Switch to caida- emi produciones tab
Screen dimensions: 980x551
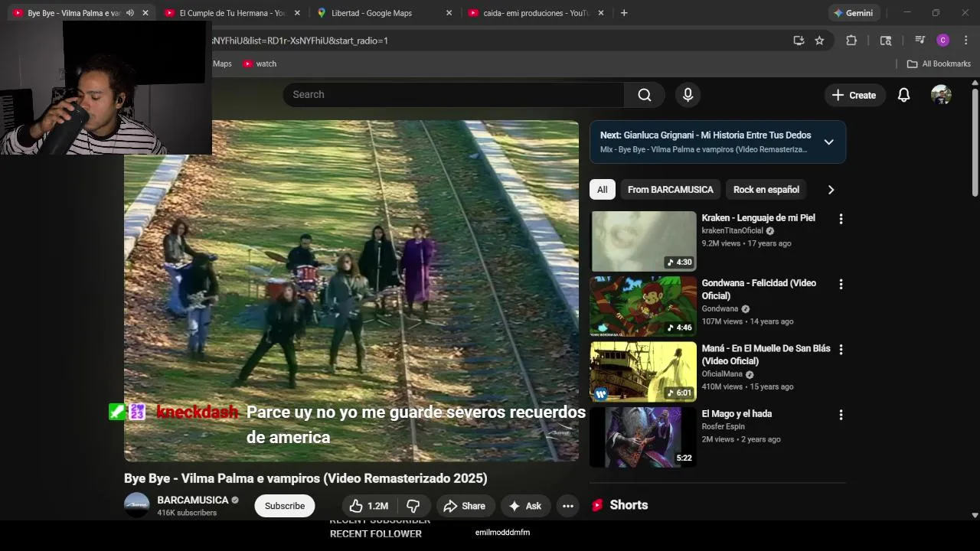pos(536,13)
